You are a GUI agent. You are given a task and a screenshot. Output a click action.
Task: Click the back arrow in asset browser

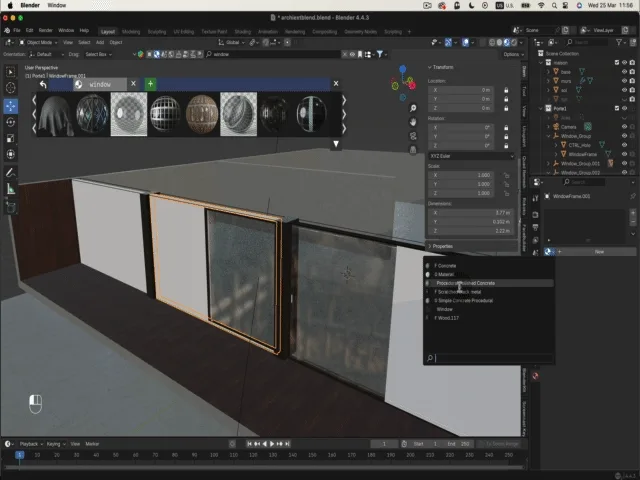pyautogui.click(x=44, y=84)
